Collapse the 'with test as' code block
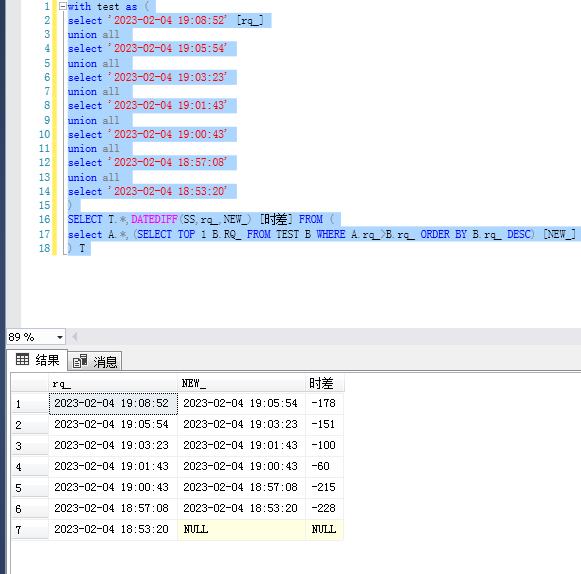 point(63,6)
